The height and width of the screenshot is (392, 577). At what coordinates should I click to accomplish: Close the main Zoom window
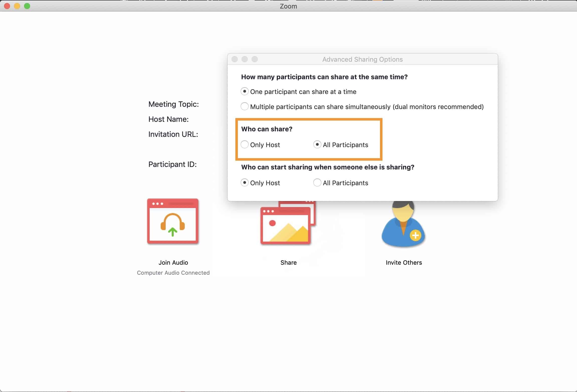tap(7, 6)
